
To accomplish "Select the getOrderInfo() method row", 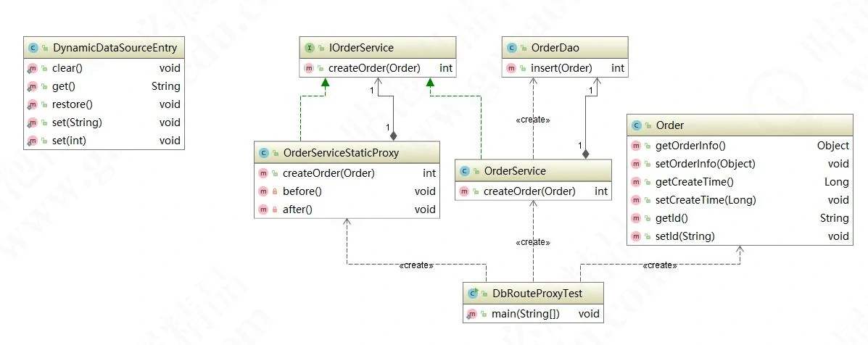I will tap(740, 145).
